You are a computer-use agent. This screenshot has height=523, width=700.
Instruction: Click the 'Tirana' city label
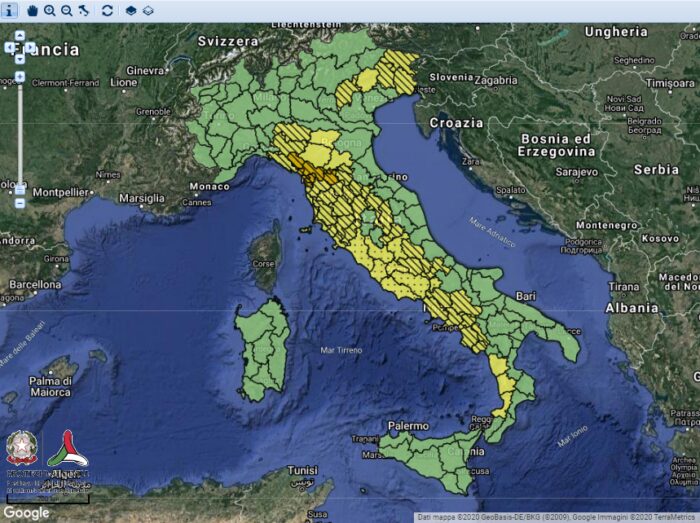pos(624,286)
